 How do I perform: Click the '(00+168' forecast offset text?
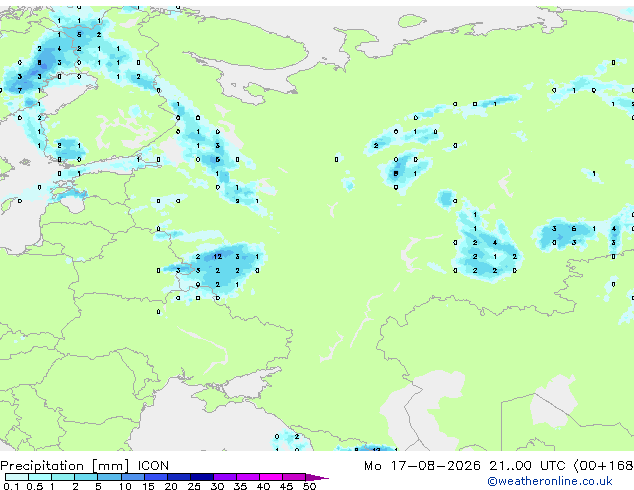coord(603,466)
